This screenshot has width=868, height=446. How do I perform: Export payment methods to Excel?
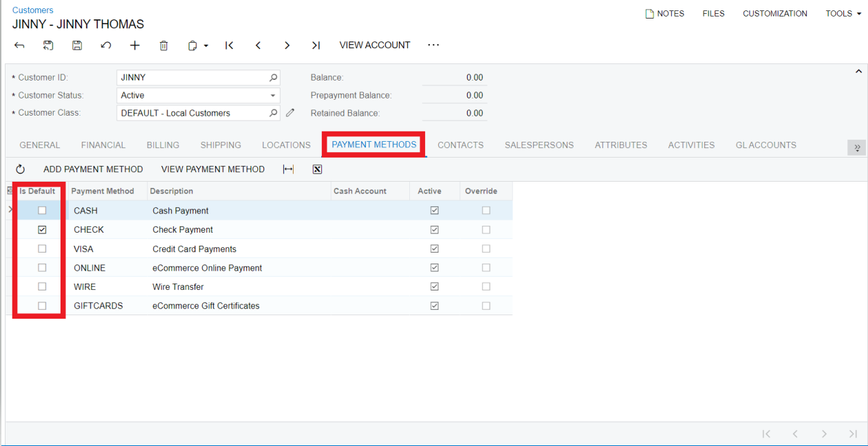tap(317, 169)
